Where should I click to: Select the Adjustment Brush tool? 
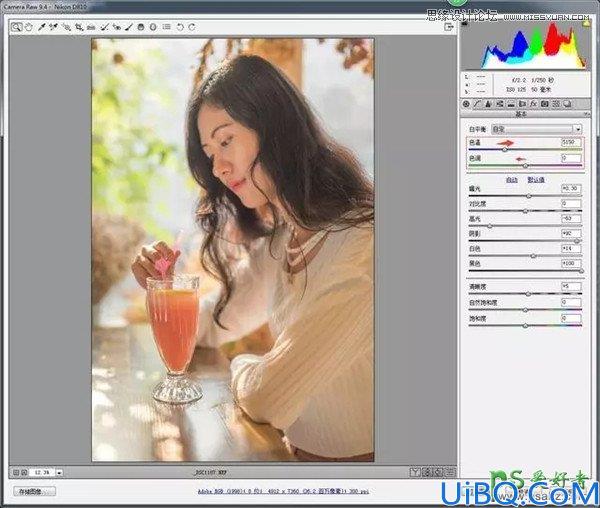pos(129,27)
